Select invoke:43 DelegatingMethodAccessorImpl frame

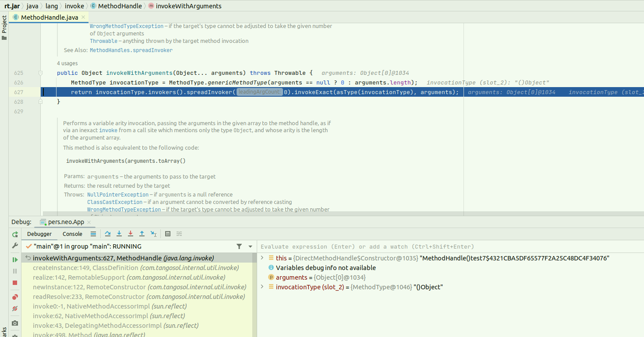point(138,326)
